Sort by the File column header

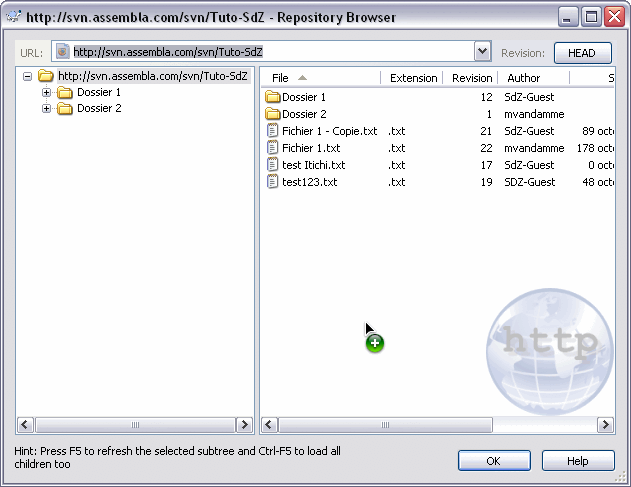tap(321, 78)
